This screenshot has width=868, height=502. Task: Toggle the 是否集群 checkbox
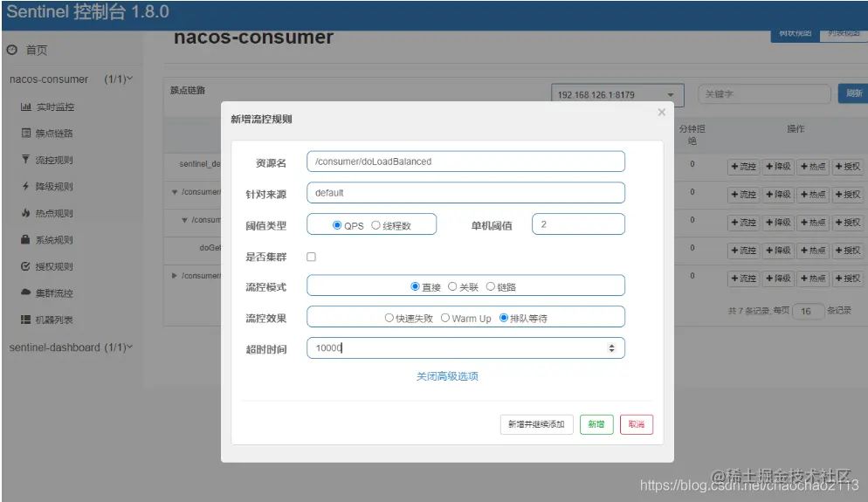tap(311, 257)
